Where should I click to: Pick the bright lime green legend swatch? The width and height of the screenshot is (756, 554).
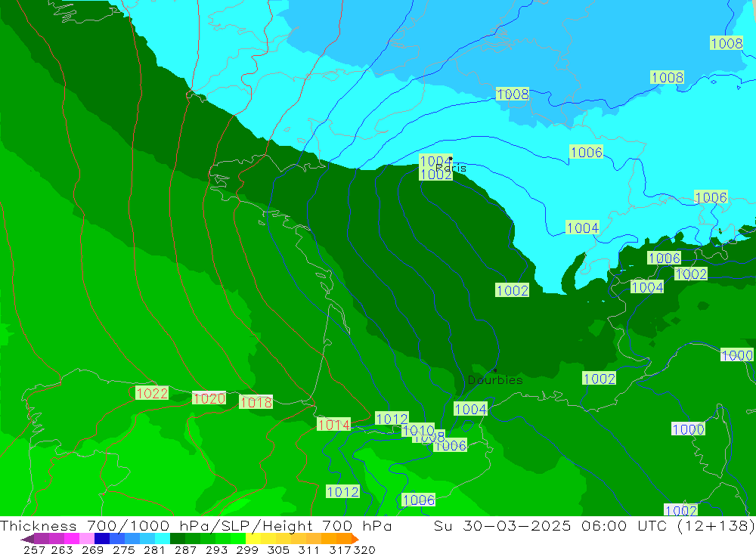tap(238, 539)
